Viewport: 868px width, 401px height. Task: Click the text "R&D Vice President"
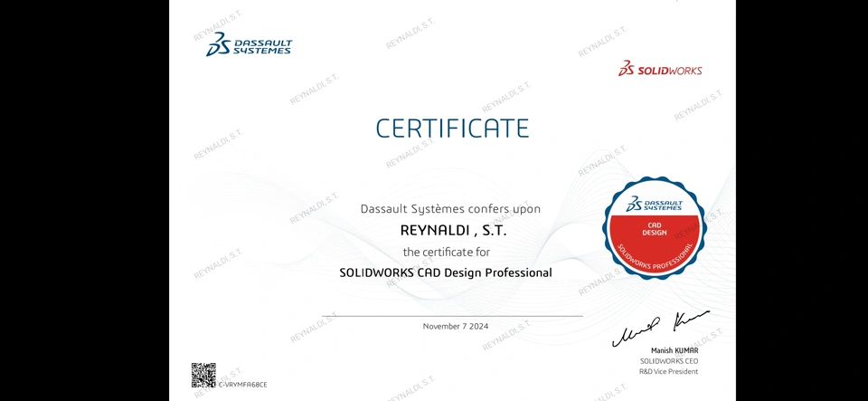pyautogui.click(x=669, y=372)
